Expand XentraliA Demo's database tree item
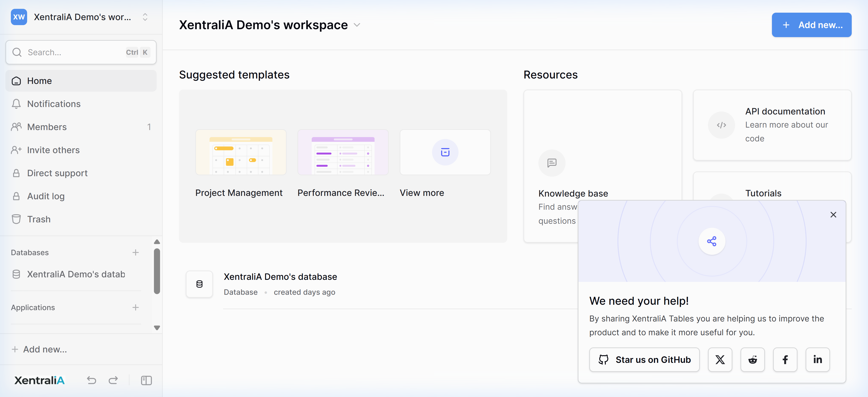The height and width of the screenshot is (397, 868). (x=76, y=274)
